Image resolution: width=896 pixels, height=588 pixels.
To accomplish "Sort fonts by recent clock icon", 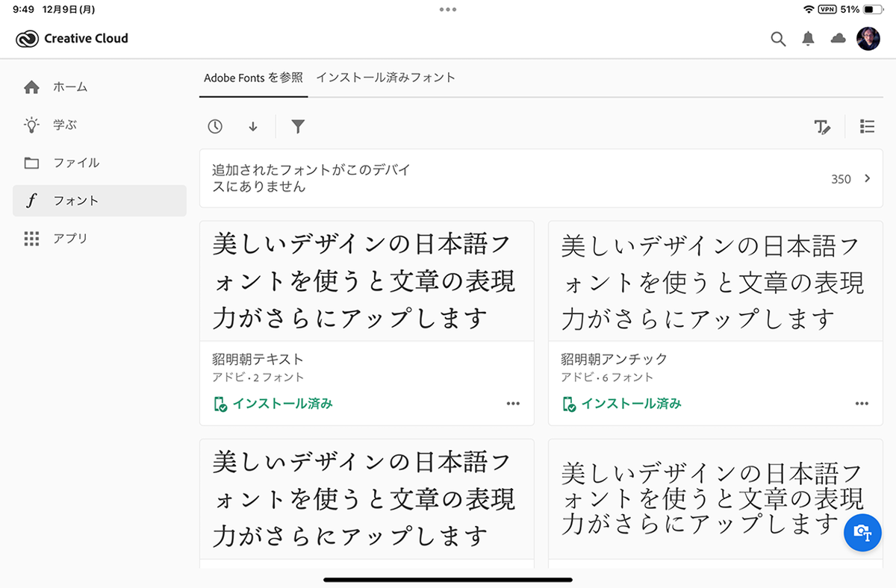I will [x=215, y=127].
